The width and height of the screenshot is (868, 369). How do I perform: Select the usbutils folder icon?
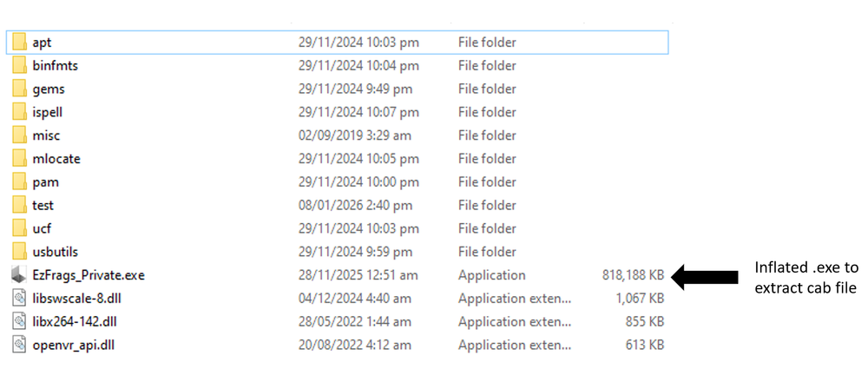pos(19,252)
